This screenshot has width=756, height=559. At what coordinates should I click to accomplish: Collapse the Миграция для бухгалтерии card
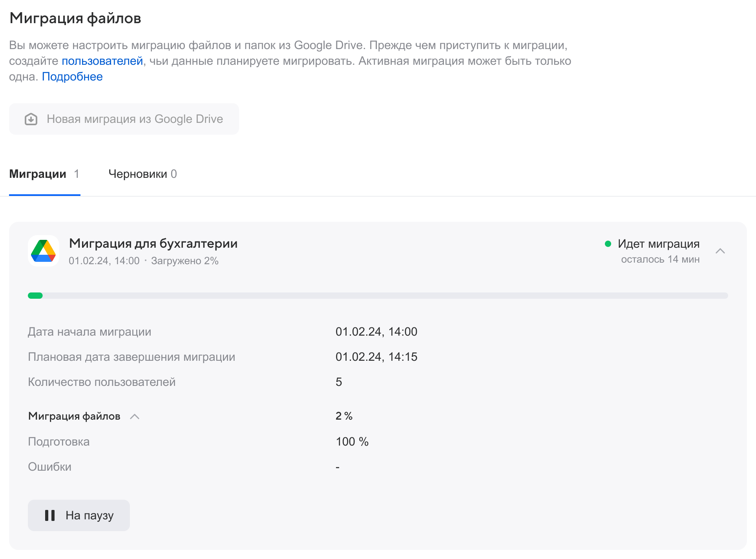click(x=721, y=251)
